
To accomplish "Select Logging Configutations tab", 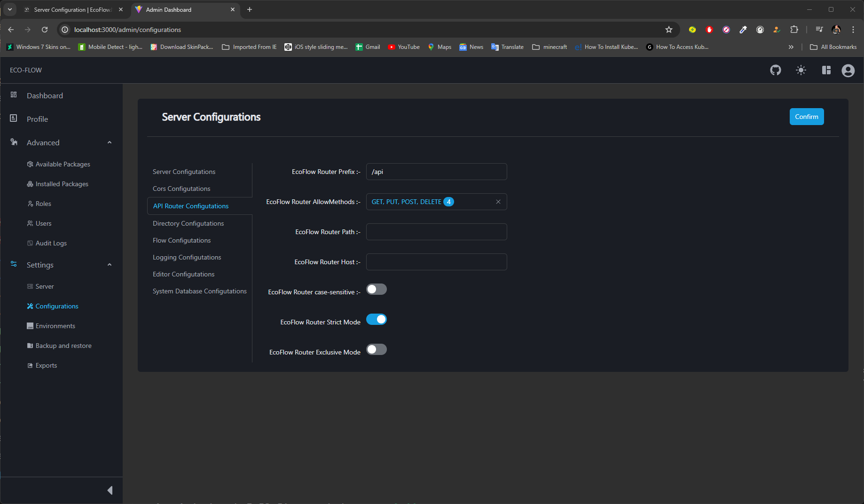I will [187, 257].
